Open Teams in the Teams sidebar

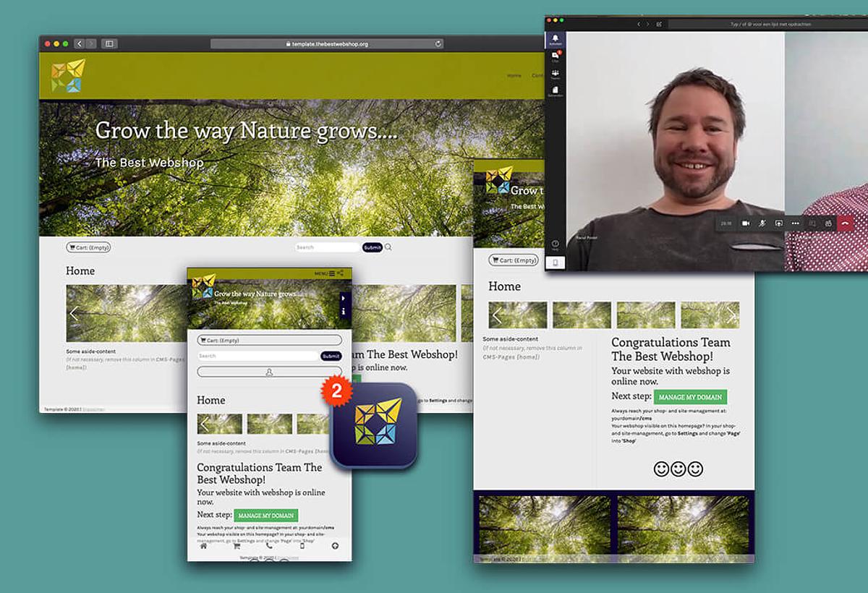(555, 74)
